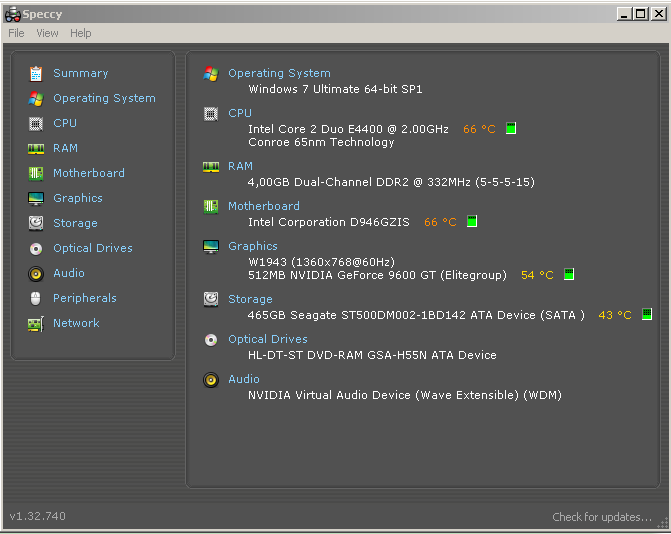Click the Motherboard icon in sidebar

click(x=36, y=173)
